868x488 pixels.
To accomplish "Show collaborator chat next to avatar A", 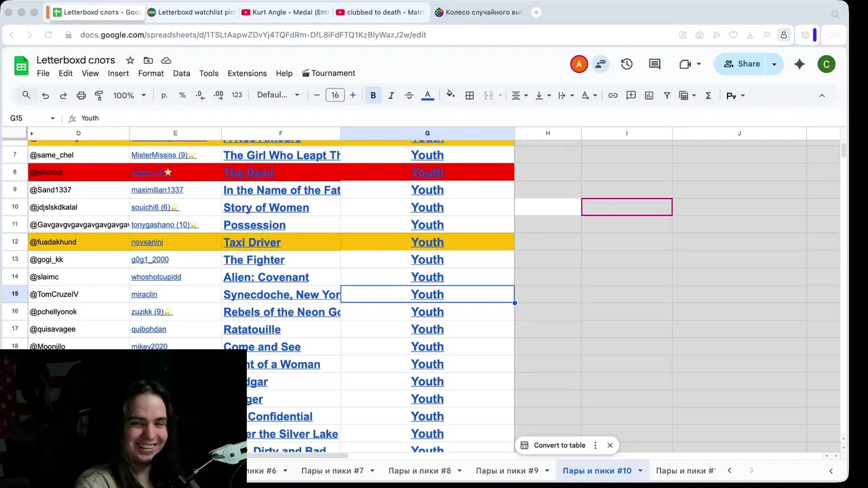I will coord(600,64).
